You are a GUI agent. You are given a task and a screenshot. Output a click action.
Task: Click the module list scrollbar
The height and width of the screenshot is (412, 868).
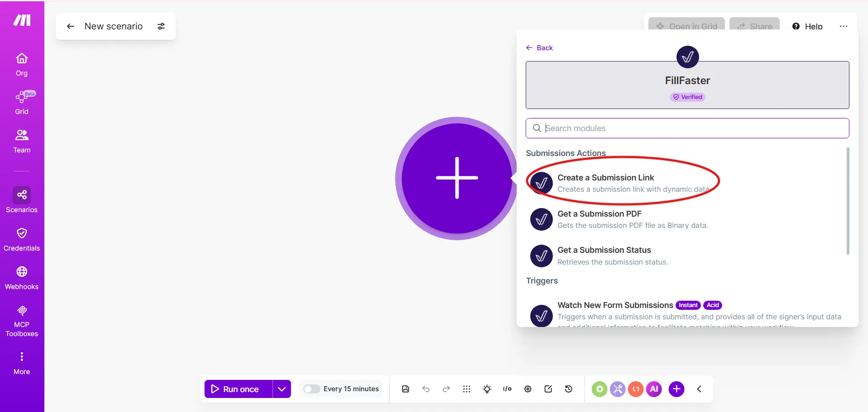(x=848, y=201)
